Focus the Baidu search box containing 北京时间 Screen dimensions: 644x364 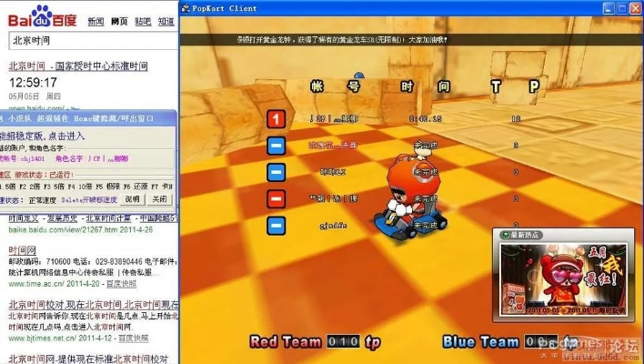(x=93, y=41)
